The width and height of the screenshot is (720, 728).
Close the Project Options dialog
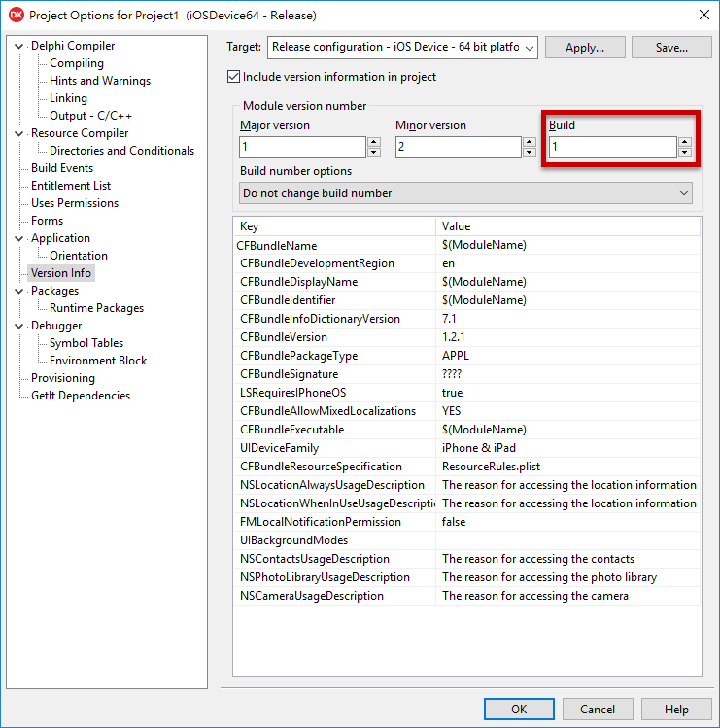(x=704, y=15)
